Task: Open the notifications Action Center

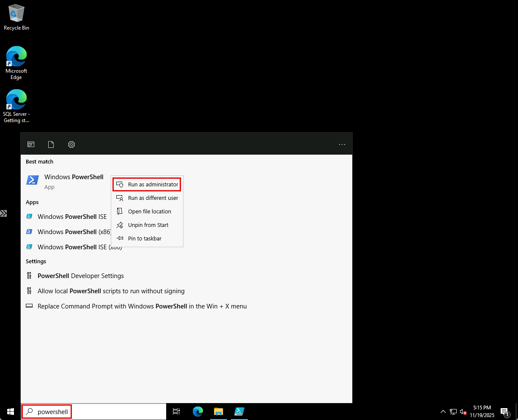Action: coord(505,411)
